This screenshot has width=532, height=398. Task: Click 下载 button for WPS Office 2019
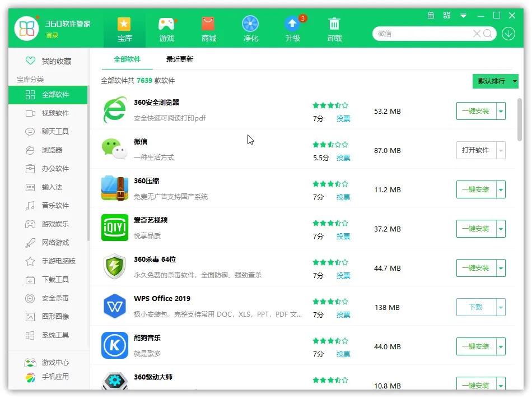coord(477,307)
